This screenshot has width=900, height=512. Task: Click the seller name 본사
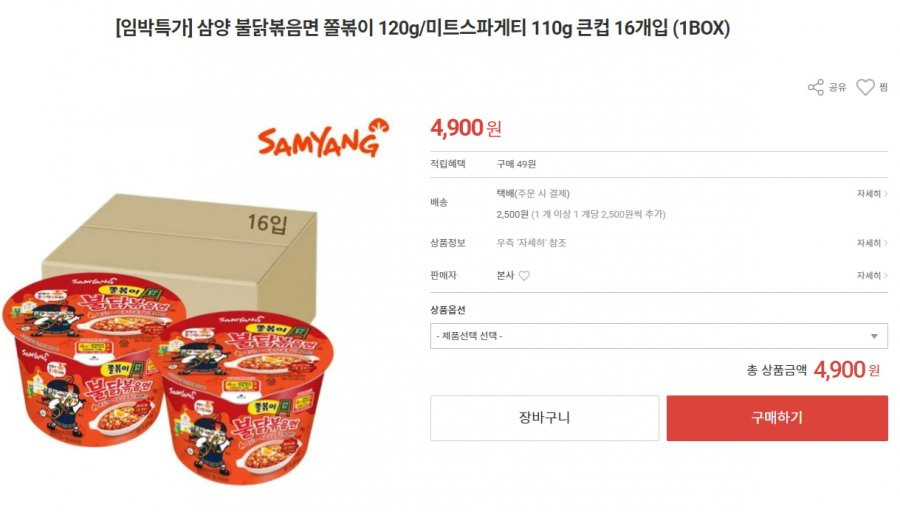(505, 276)
